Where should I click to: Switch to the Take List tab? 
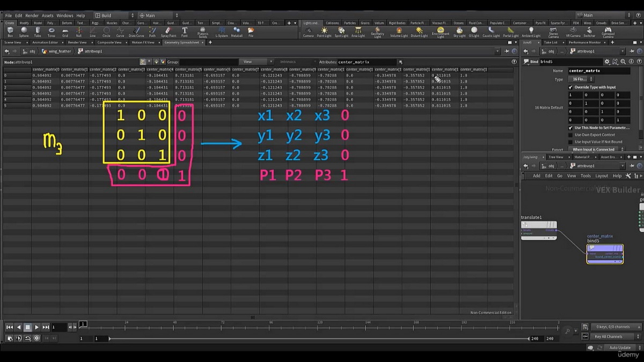[551, 42]
